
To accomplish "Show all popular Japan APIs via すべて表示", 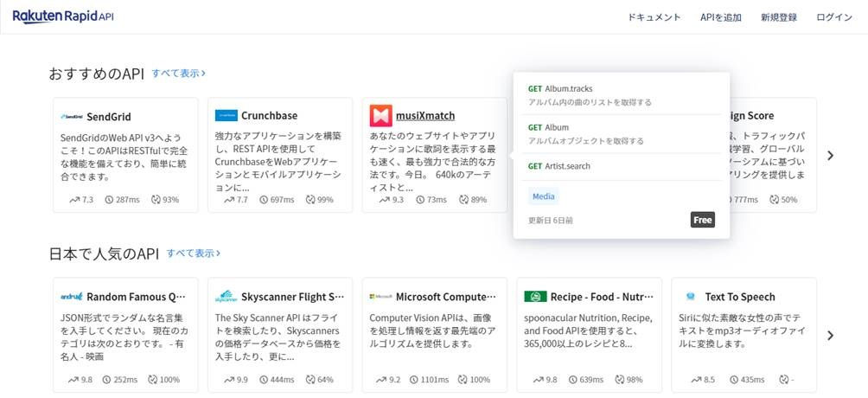I will pyautogui.click(x=193, y=254).
